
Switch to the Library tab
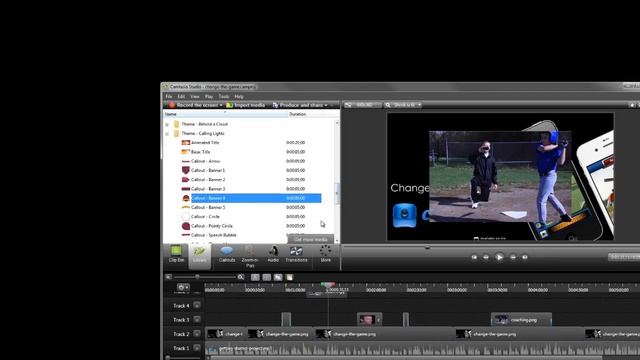[x=200, y=256]
